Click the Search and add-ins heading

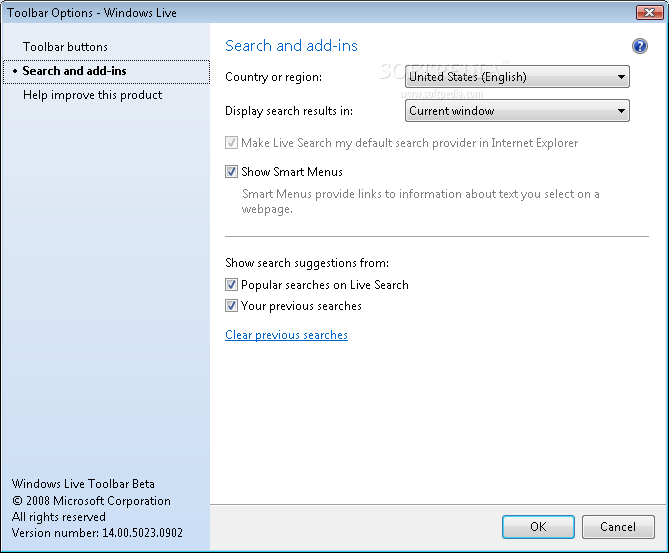[291, 46]
